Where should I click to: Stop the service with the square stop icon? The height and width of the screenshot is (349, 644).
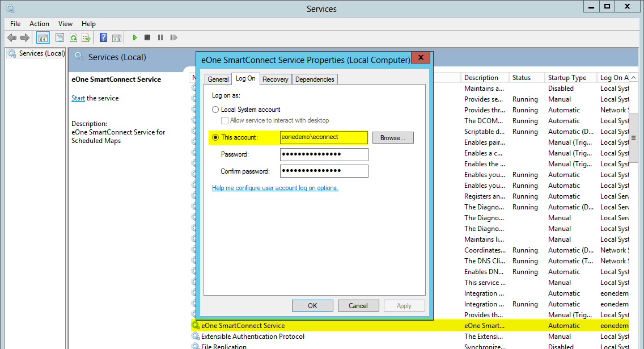tap(147, 37)
